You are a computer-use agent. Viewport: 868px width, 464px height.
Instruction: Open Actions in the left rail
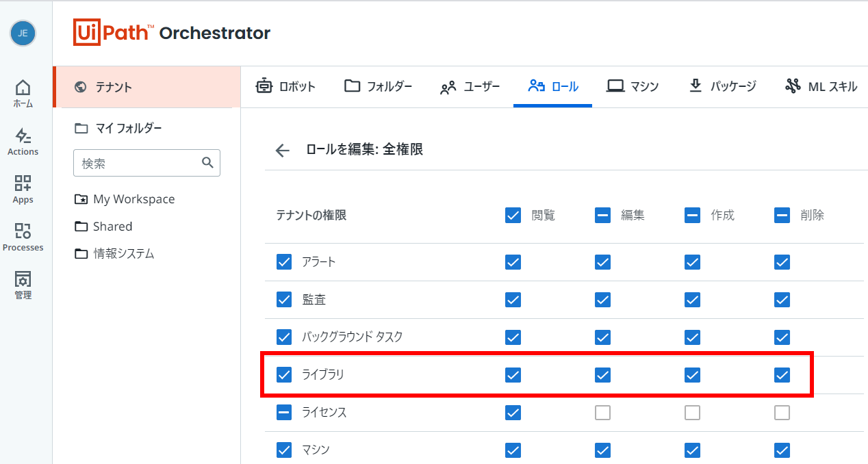point(23,142)
